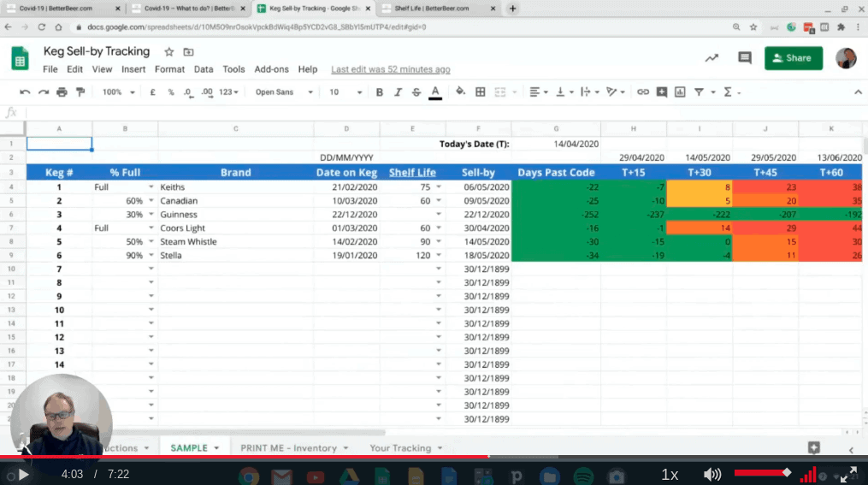Select the Paint format tool

(80, 92)
